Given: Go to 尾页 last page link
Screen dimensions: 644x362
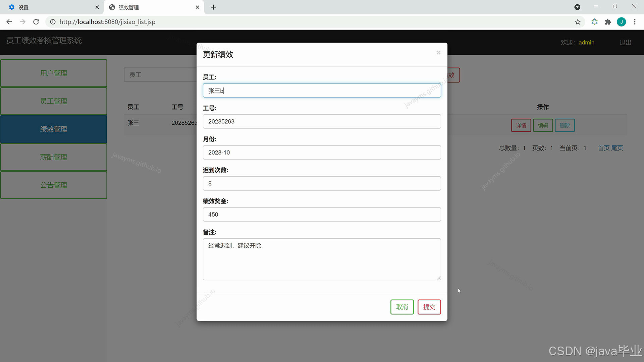Looking at the screenshot, I should click(617, 148).
